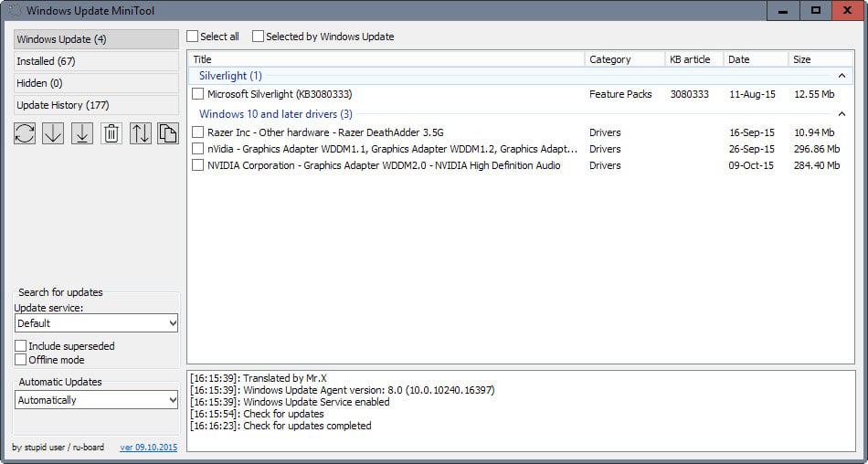Viewport: 868px width, 464px height.
Task: Click the download updates arrow icon
Action: [53, 133]
